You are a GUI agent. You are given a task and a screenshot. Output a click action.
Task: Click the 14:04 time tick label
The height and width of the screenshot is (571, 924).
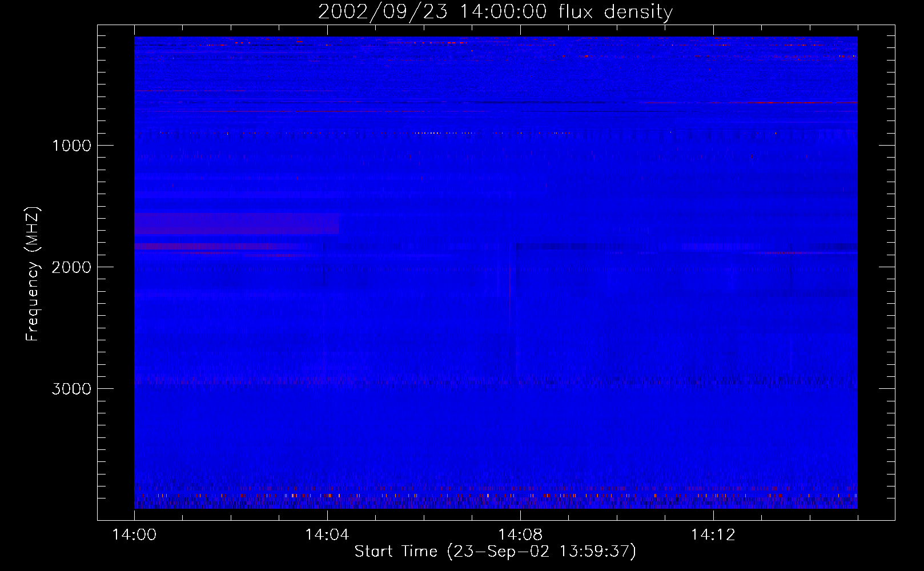point(327,534)
